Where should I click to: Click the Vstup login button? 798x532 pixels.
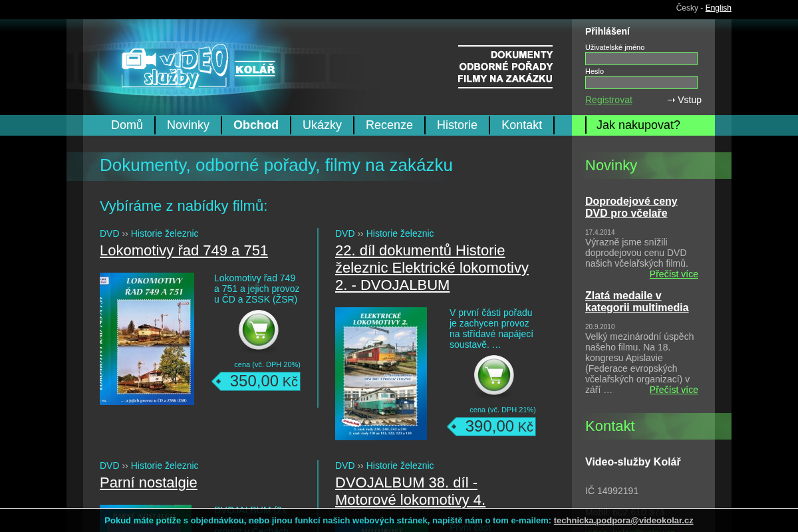point(684,100)
